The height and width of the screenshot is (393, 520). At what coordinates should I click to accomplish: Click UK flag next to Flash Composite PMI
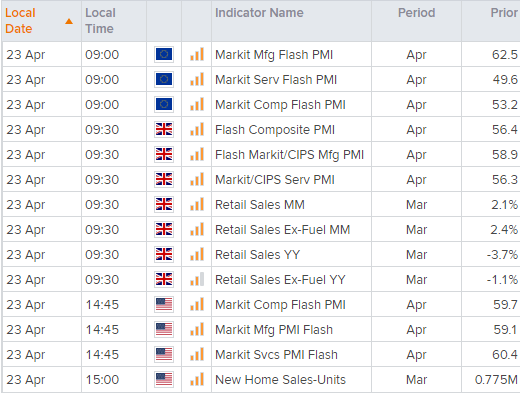pos(164,129)
